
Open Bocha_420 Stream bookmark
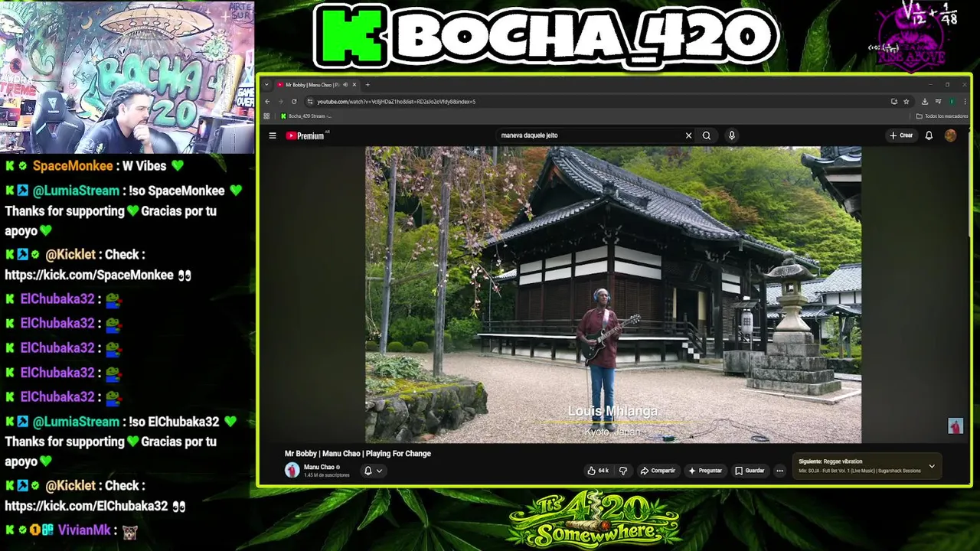click(x=306, y=116)
